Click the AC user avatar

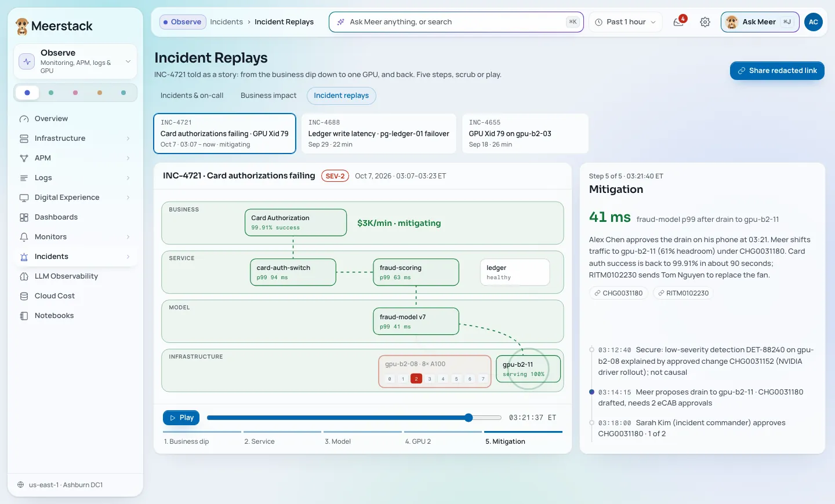[x=814, y=22]
